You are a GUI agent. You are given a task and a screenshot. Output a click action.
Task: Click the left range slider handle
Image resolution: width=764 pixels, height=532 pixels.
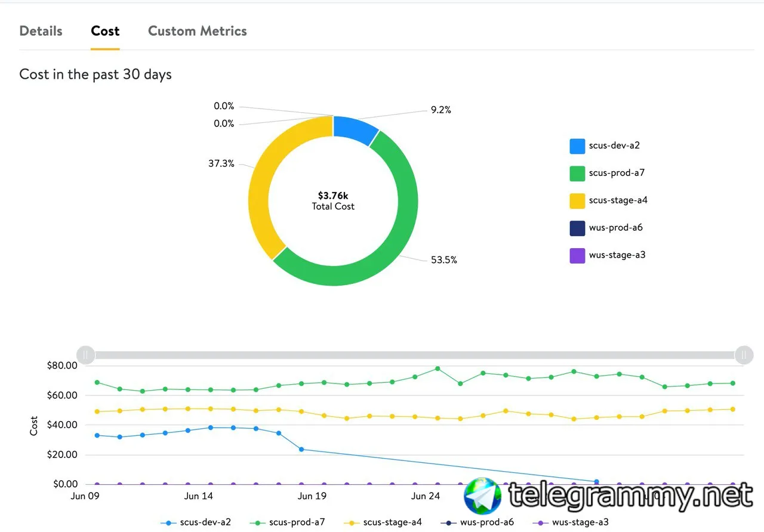86,355
